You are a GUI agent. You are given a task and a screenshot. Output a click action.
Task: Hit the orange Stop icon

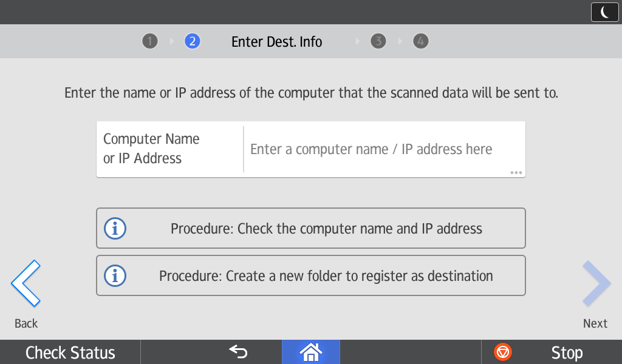tap(503, 352)
